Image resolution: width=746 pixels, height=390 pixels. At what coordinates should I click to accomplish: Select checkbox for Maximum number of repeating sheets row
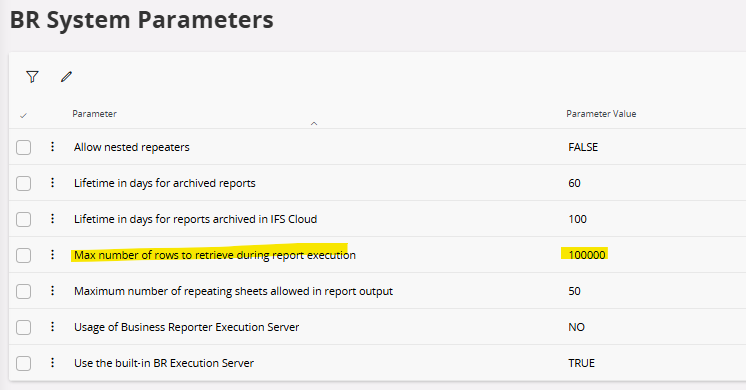pyautogui.click(x=23, y=291)
